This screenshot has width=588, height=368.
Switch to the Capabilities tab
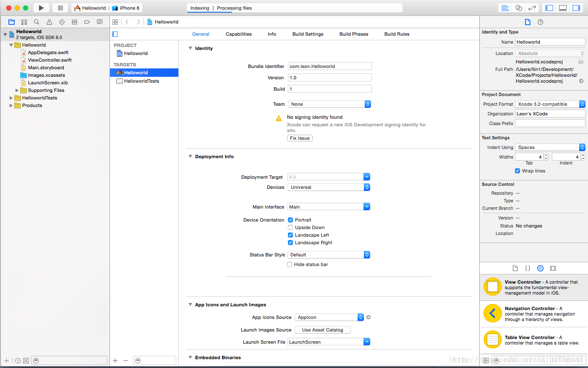pos(238,34)
